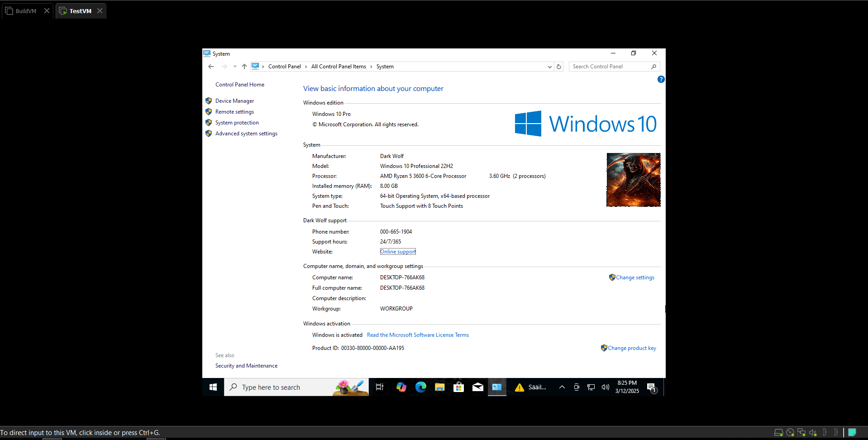Click Change settings for computer name
This screenshot has width=868, height=440.
tap(635, 277)
